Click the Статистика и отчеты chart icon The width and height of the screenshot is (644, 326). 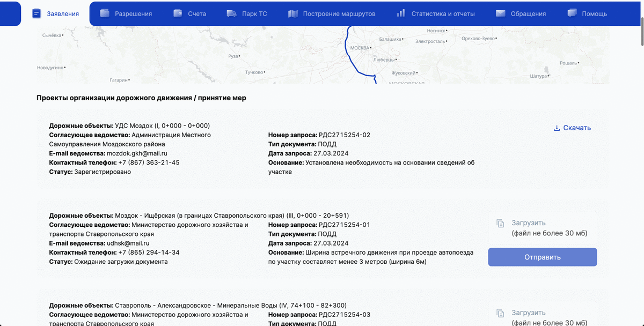400,13
